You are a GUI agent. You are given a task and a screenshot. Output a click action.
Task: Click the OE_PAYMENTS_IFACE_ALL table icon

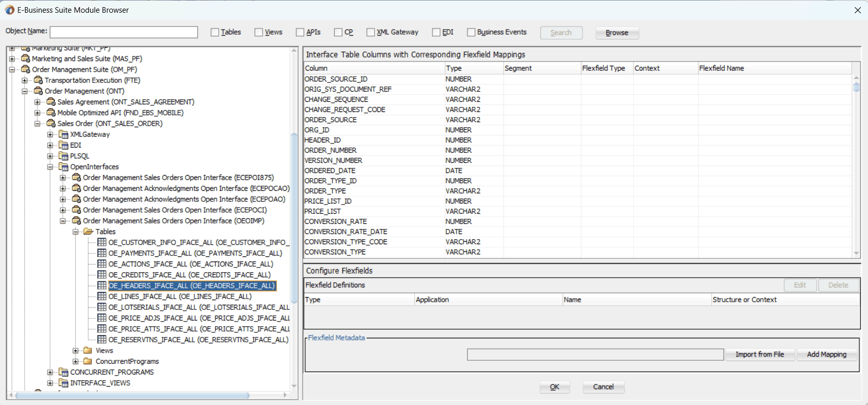pos(102,253)
